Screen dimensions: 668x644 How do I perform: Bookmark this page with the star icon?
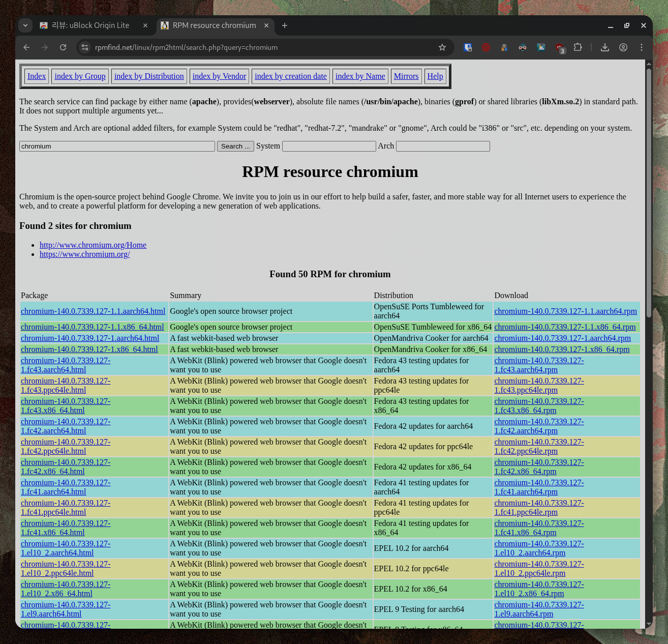click(442, 47)
